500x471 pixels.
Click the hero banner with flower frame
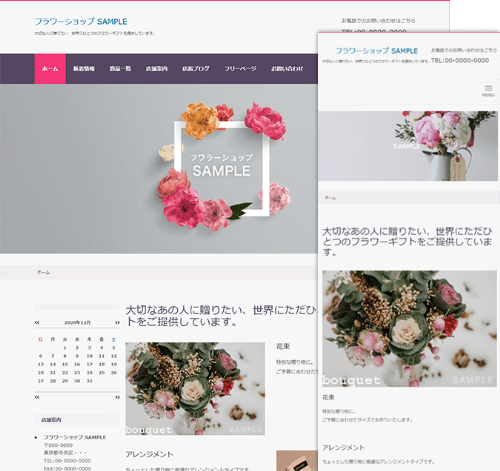click(159, 168)
